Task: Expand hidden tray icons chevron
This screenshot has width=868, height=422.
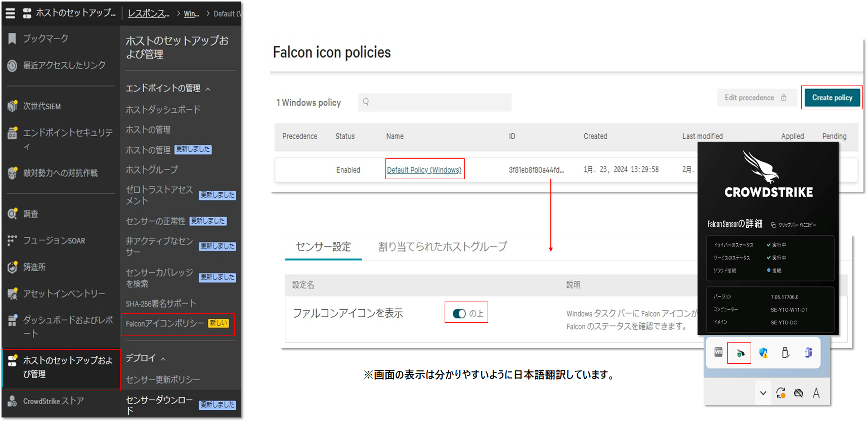Action: click(763, 393)
